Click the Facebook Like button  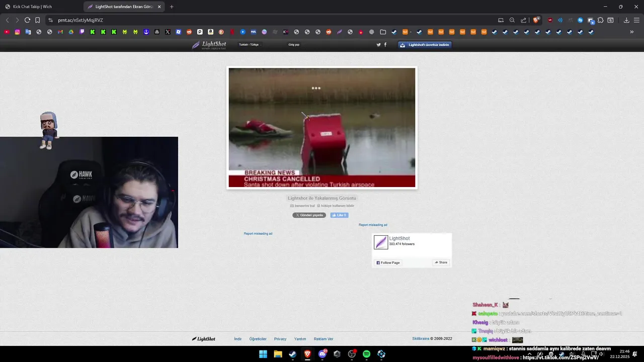point(339,215)
